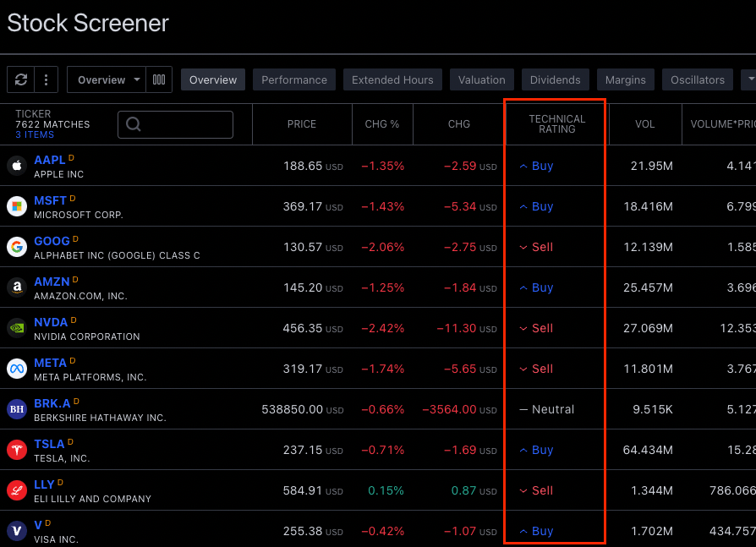Open the META ticker link
The width and height of the screenshot is (756, 547).
(51, 363)
